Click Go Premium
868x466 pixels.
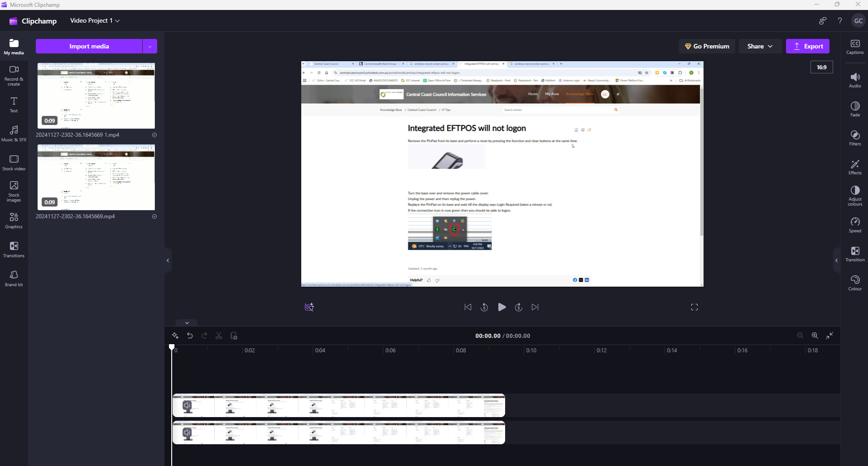707,46
